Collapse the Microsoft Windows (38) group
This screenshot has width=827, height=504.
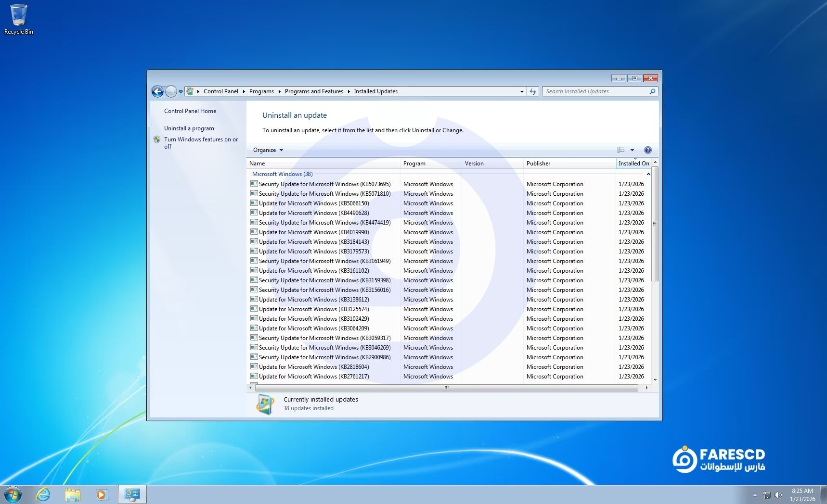tap(648, 174)
